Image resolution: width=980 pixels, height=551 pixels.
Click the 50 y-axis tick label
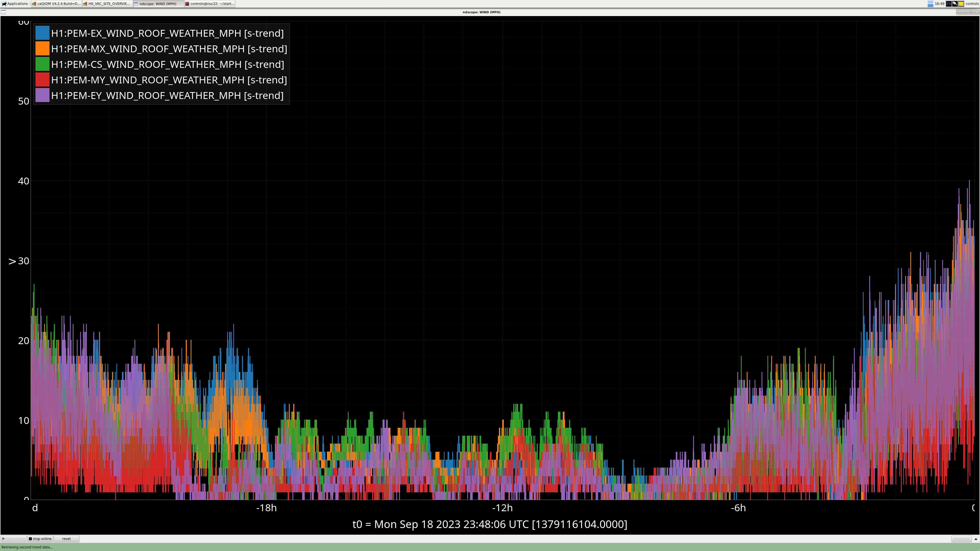(23, 101)
